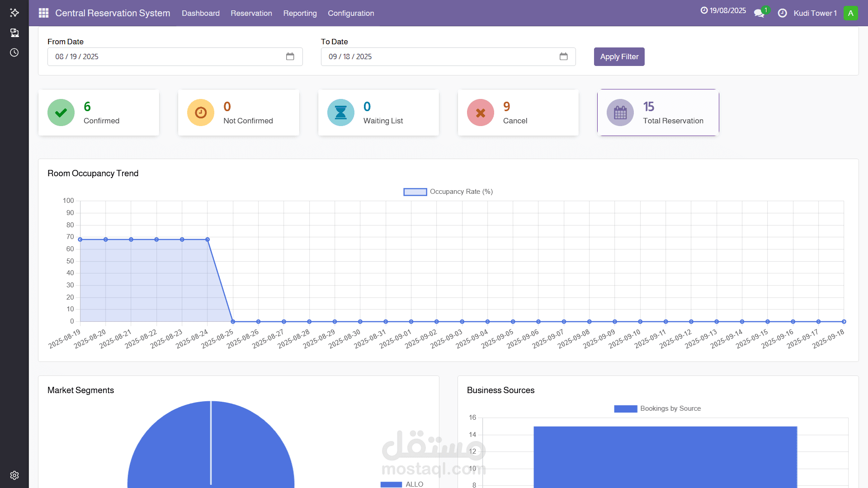Click the Cancel reservations card
This screenshot has width=868, height=488.
[x=518, y=113]
